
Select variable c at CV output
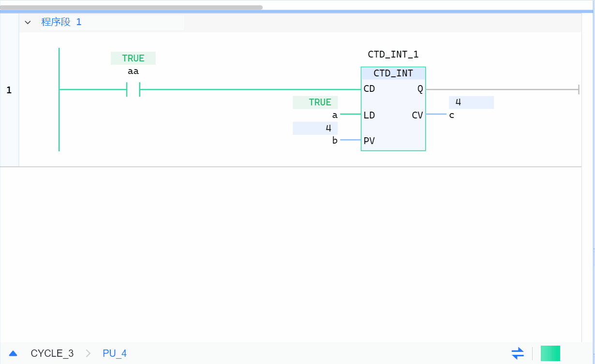[x=451, y=116]
